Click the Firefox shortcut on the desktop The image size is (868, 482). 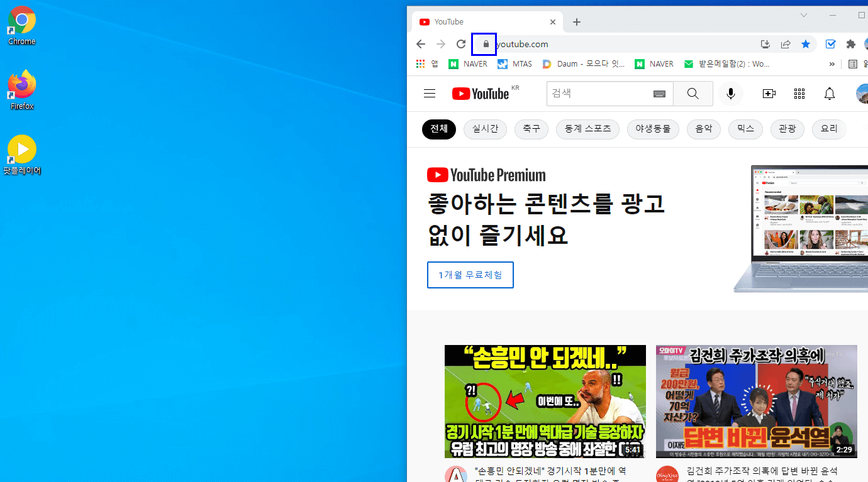click(x=22, y=90)
